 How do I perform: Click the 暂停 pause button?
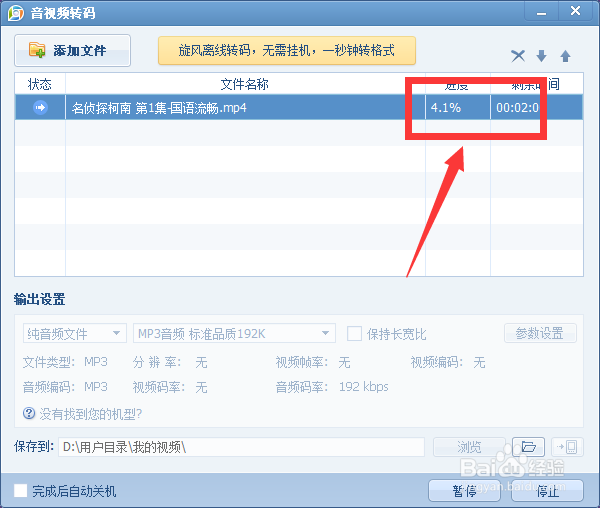point(464,491)
